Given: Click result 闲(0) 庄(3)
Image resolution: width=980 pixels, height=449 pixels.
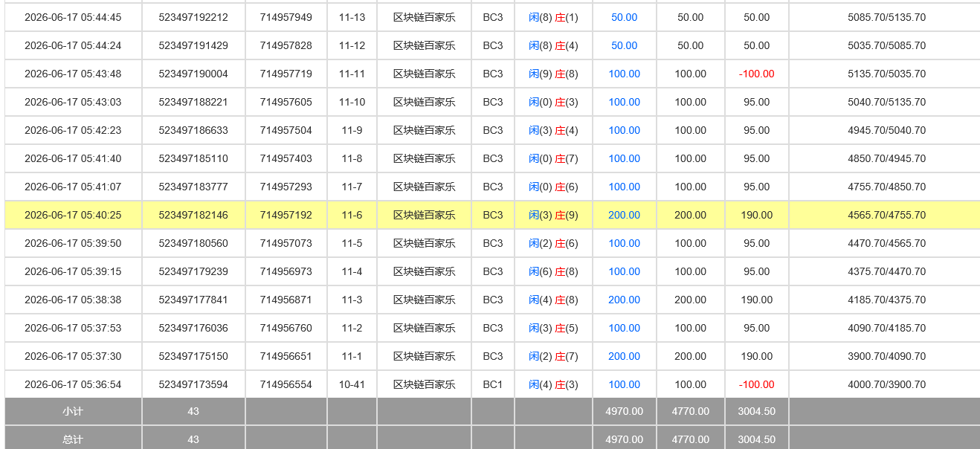Looking at the screenshot, I should click(553, 102).
